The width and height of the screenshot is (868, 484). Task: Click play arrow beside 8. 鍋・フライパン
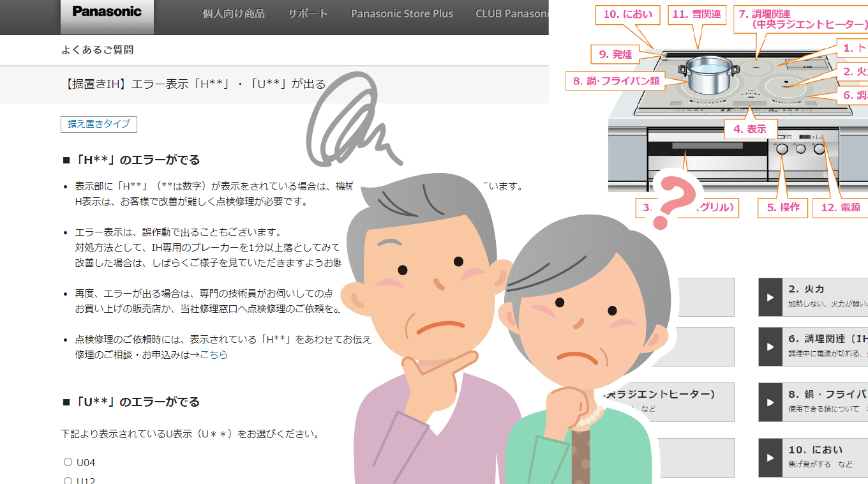tap(770, 402)
